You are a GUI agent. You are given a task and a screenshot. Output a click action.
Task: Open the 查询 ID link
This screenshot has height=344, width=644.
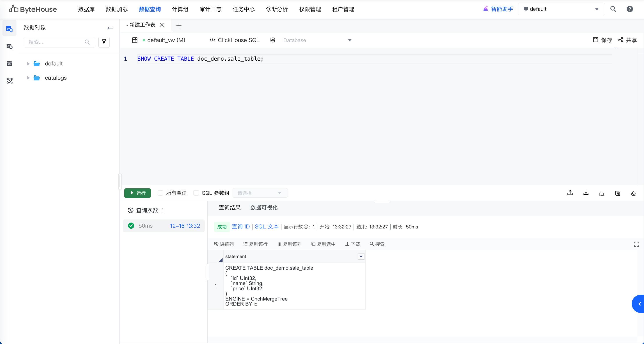coord(240,226)
